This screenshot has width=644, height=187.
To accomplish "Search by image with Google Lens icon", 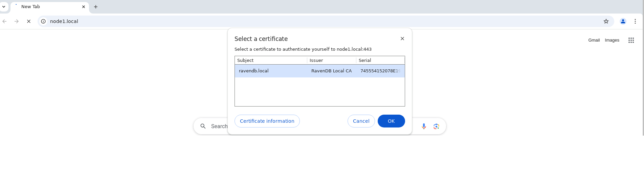I will click(436, 126).
